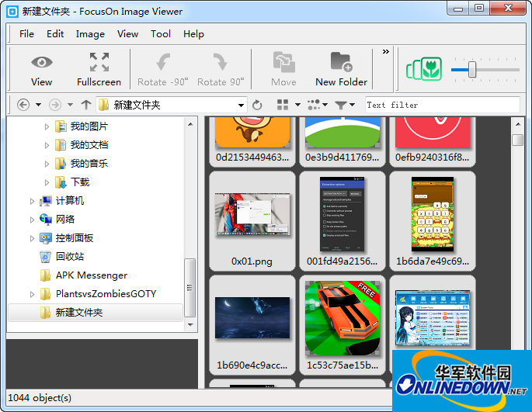The height and width of the screenshot is (412, 532).
Task: Open the File menu
Action: (x=27, y=34)
